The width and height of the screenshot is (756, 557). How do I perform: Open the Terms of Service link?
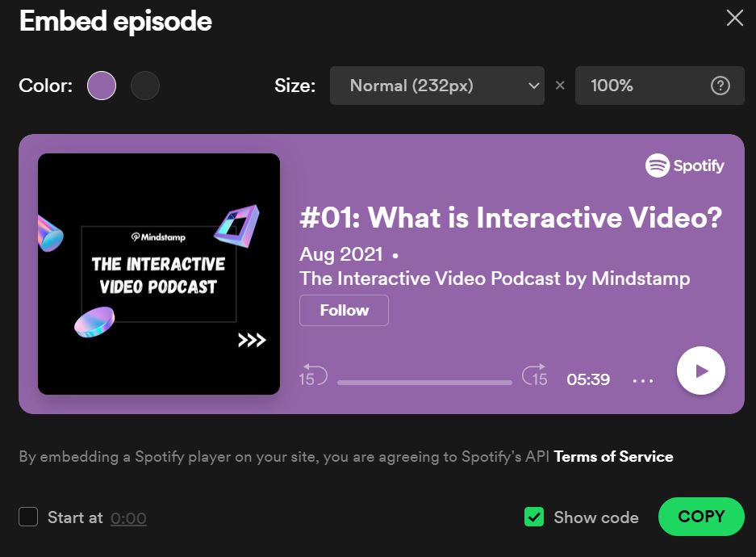pos(613,456)
